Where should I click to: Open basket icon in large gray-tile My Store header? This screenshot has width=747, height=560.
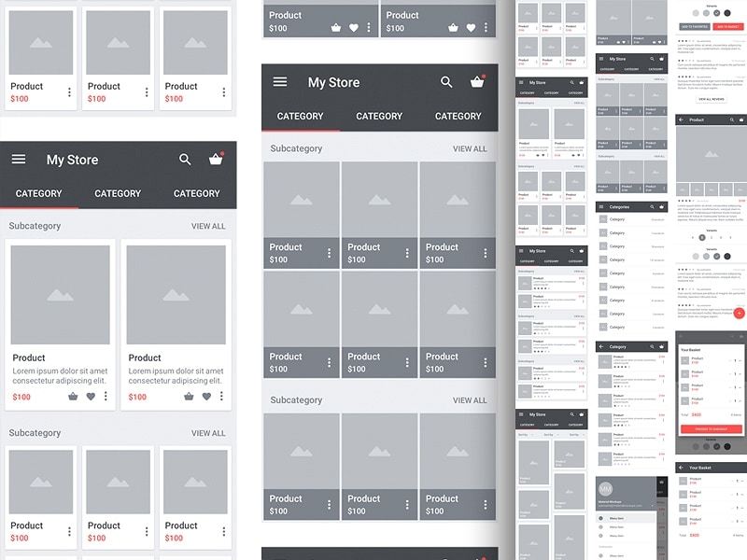point(477,81)
